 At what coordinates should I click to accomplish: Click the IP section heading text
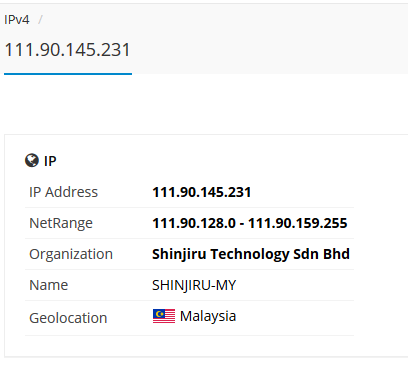[50, 161]
